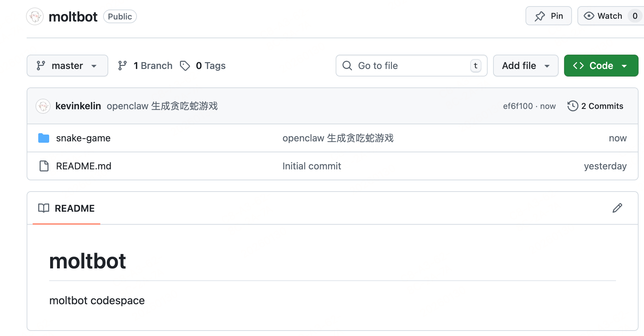Click the pencil icon to edit README
This screenshot has width=644, height=336.
point(617,208)
